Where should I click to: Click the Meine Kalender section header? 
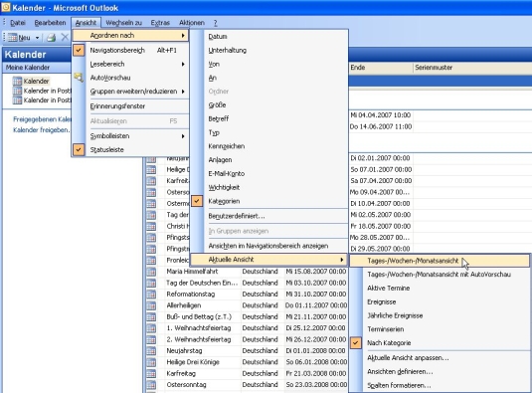pos(37,68)
